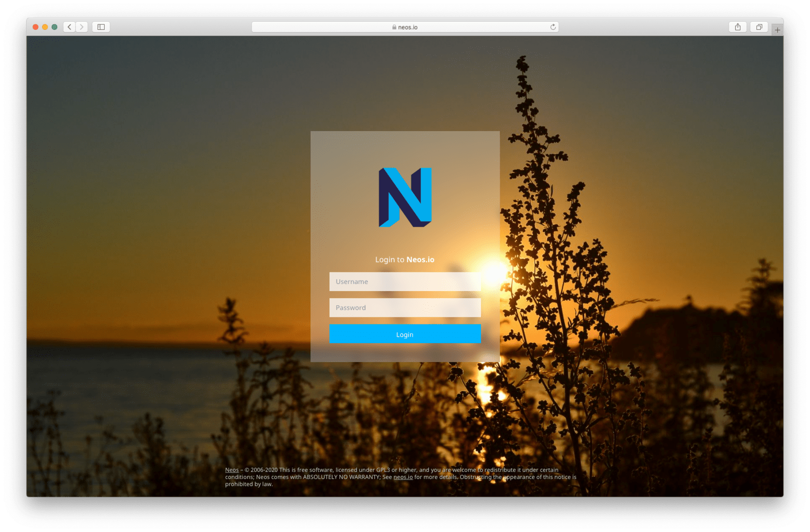Click the 'Login to Neos.io' heading
This screenshot has height=532, width=810.
405,260
